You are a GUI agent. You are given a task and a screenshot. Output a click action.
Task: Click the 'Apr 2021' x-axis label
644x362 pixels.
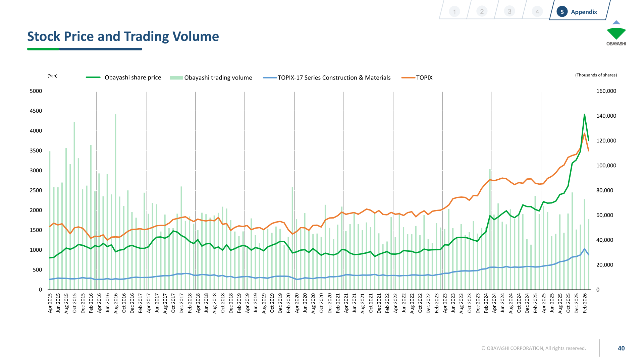coord(346,303)
